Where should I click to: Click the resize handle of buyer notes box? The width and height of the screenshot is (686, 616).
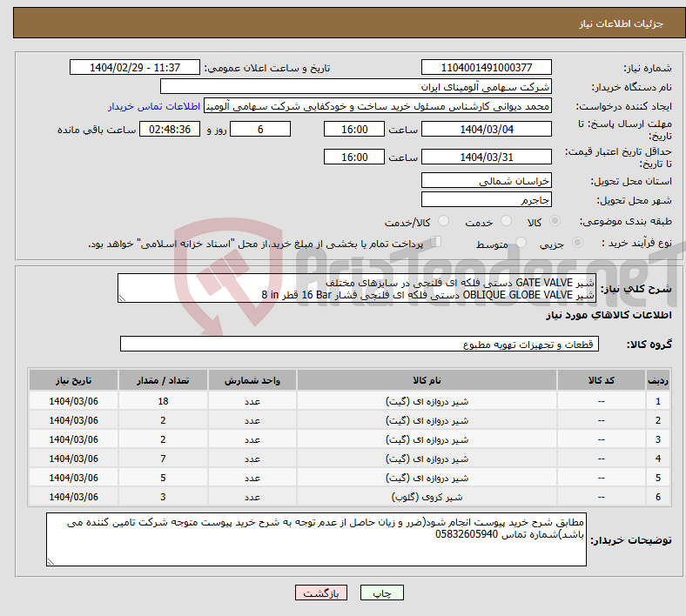point(50,562)
